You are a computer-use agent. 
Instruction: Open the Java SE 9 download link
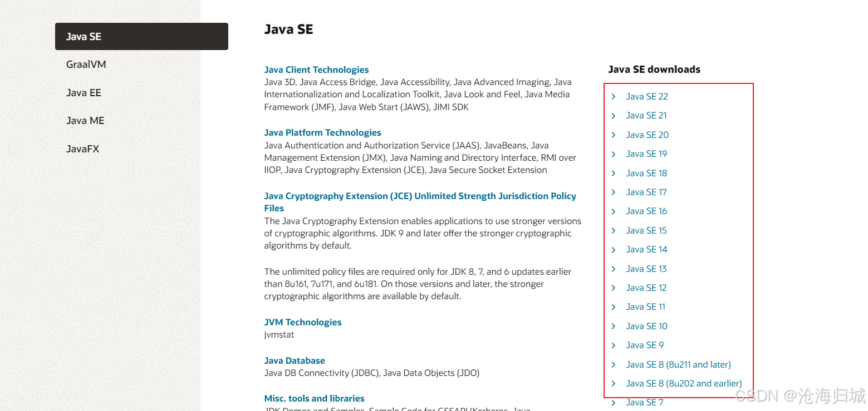click(645, 345)
